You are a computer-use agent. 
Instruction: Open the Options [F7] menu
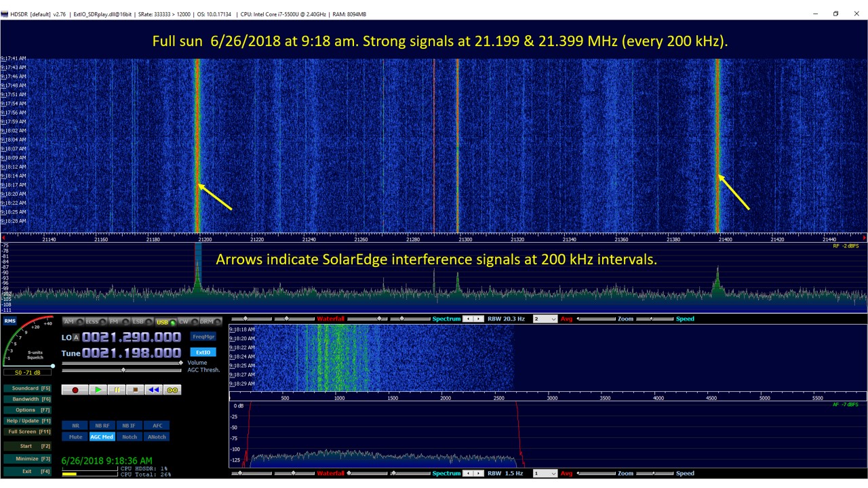[x=27, y=409]
